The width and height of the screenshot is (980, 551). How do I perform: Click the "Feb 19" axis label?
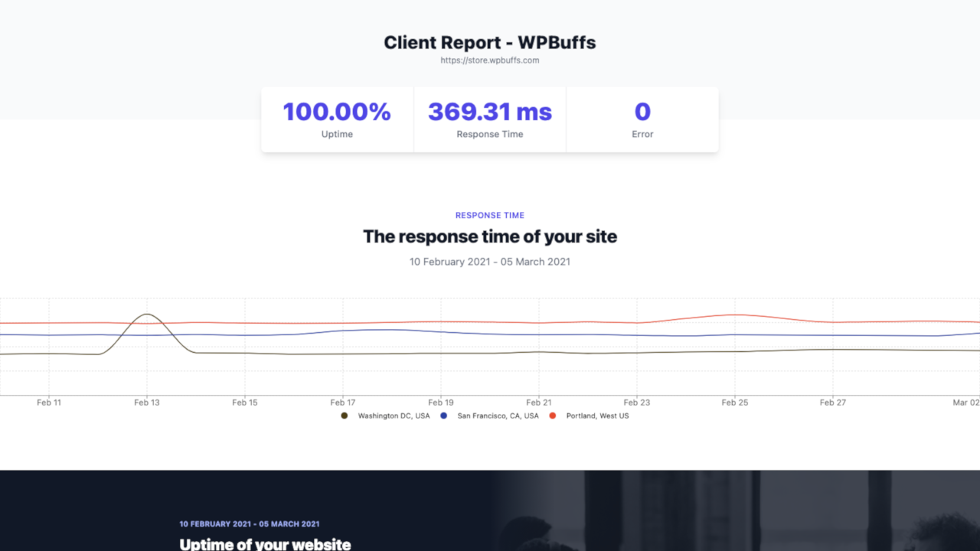(x=441, y=402)
